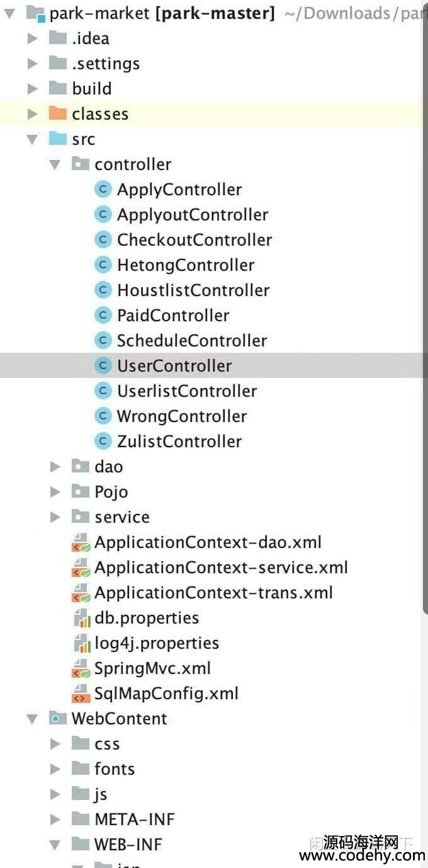Collapse the src folder
Screen dimensions: 428x868
point(33,139)
